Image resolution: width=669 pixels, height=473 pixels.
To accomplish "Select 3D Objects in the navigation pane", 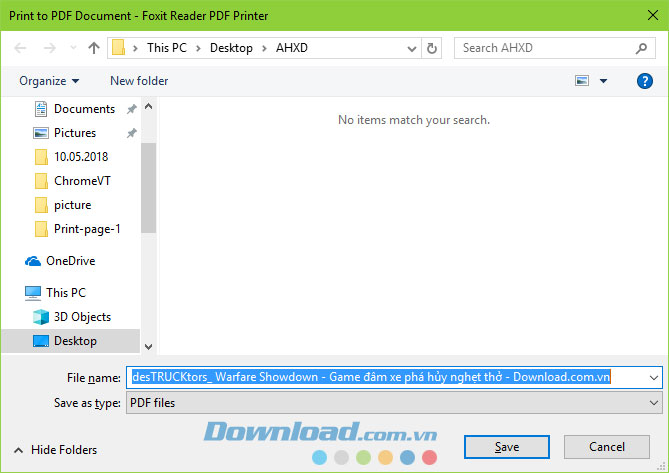I will (82, 317).
